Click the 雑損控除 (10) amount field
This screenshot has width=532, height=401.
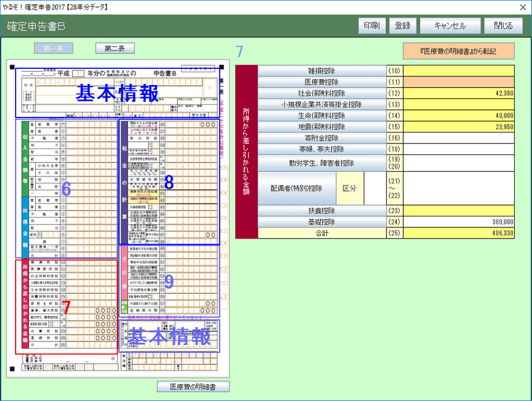coord(459,71)
